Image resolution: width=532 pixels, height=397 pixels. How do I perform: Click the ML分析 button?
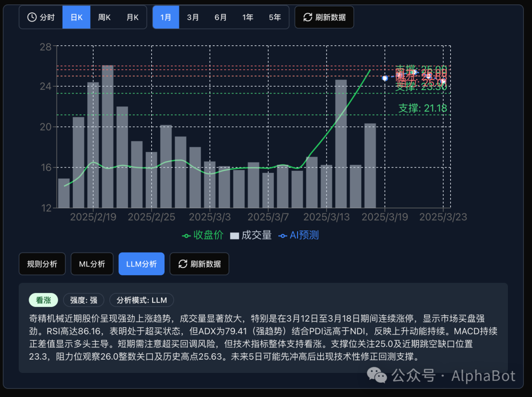(x=92, y=264)
